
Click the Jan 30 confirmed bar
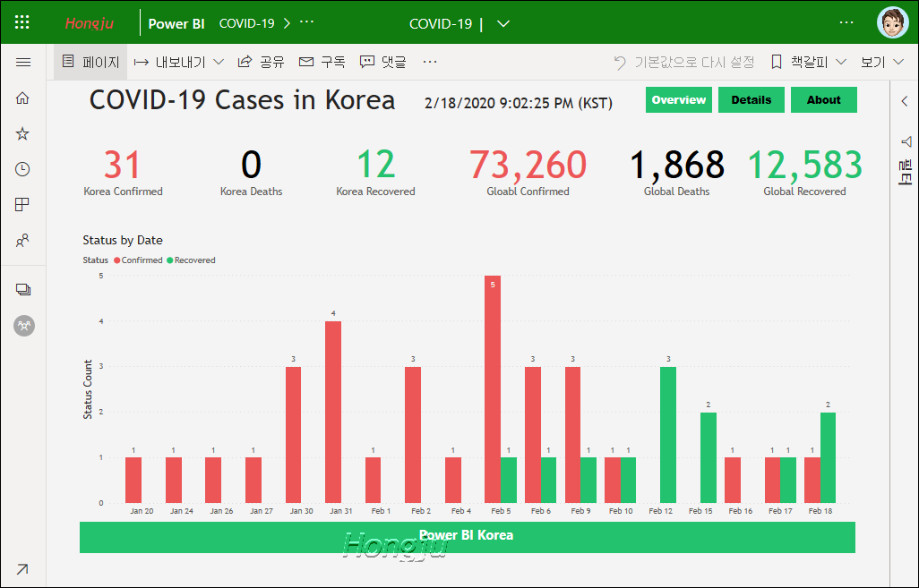pyautogui.click(x=293, y=435)
